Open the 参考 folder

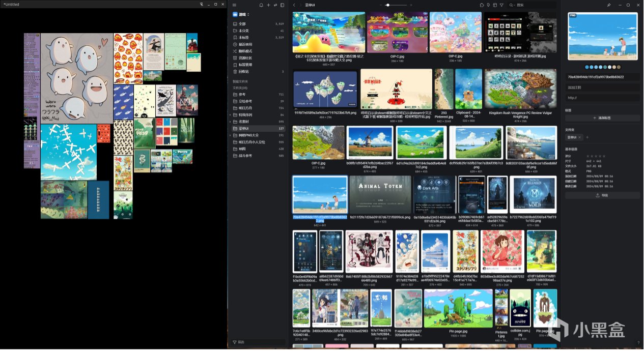[x=259, y=95]
